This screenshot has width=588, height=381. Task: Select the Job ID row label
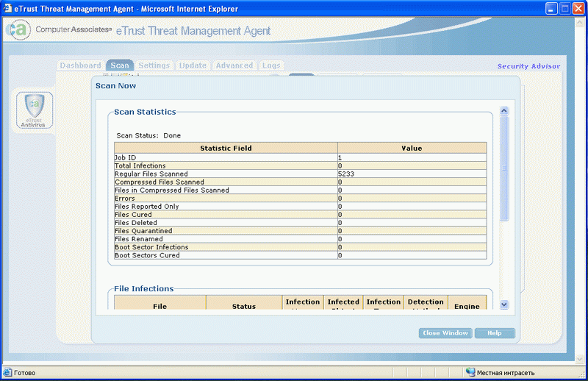point(125,157)
